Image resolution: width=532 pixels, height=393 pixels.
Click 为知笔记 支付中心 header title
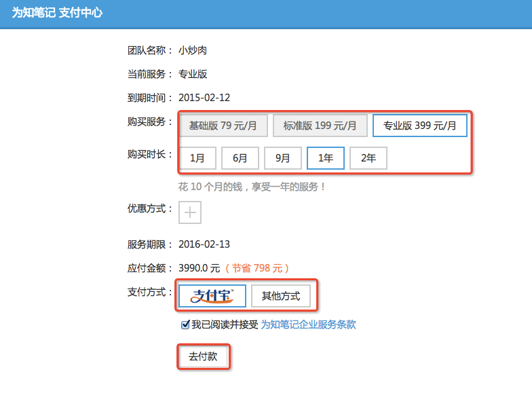point(57,13)
